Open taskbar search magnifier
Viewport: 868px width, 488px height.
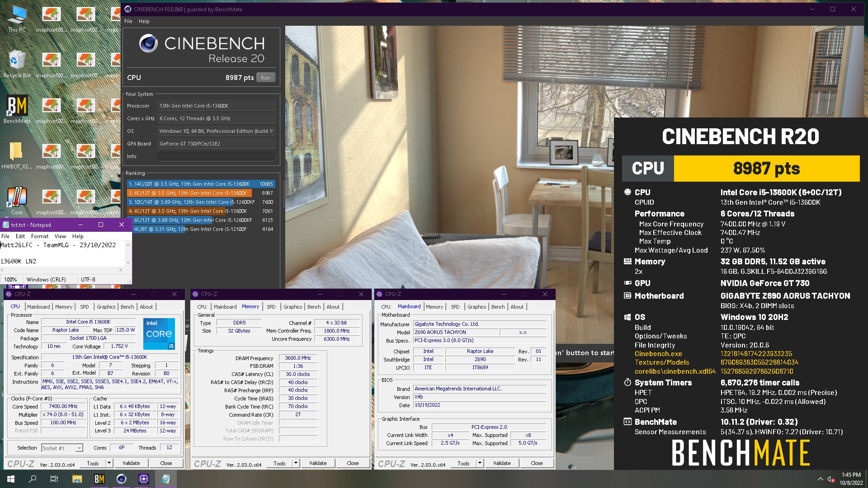33,479
